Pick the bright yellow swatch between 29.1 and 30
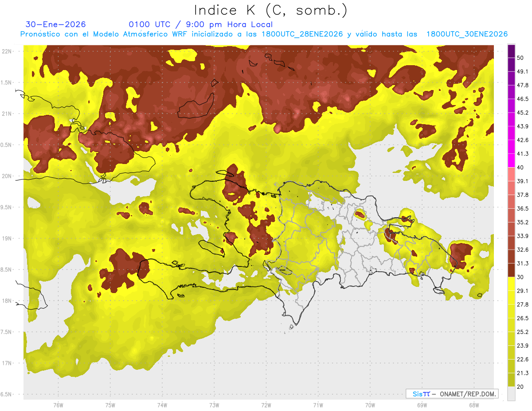 (511, 284)
